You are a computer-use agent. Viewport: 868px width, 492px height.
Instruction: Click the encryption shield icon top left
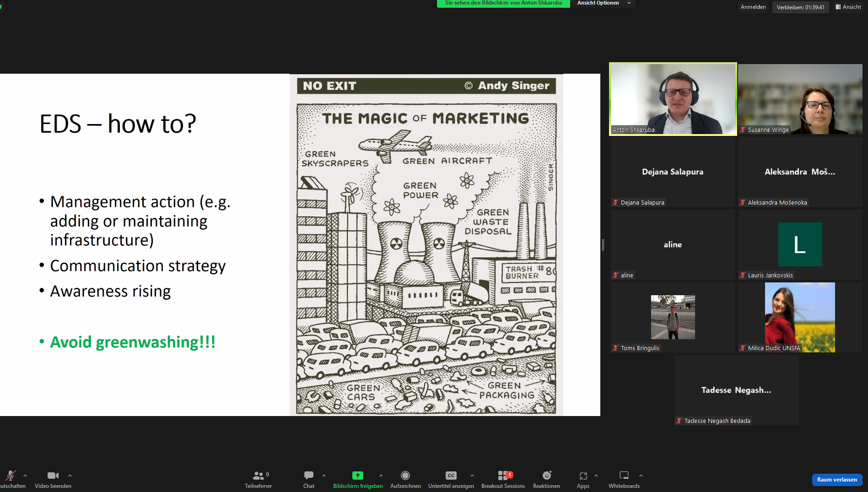(1, 7)
